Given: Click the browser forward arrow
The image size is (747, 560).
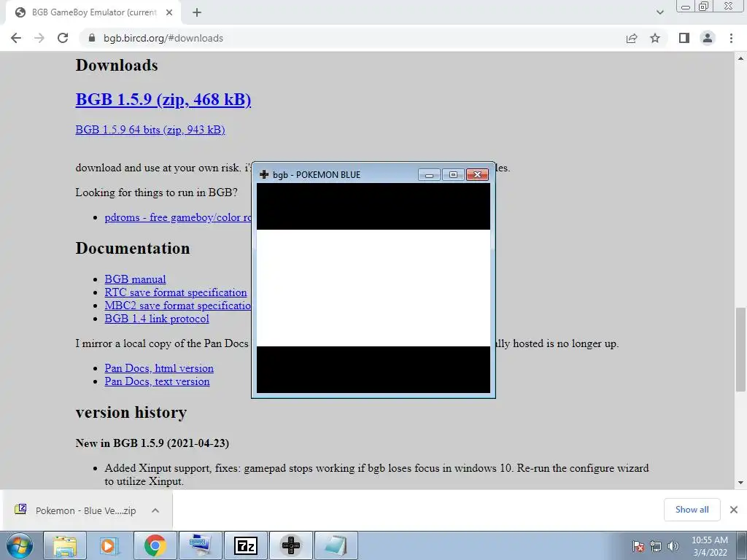Looking at the screenshot, I should click(39, 38).
